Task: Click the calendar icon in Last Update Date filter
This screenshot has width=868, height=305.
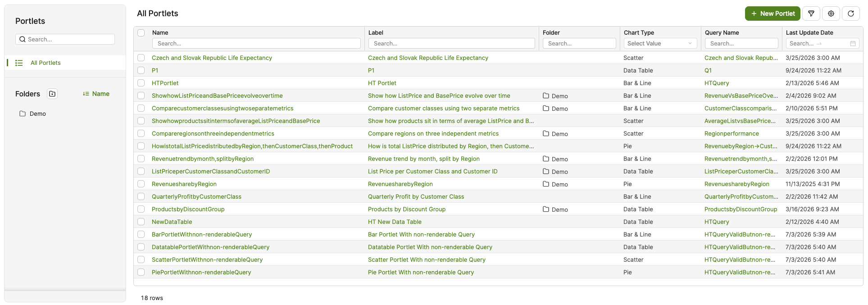Action: (x=853, y=44)
